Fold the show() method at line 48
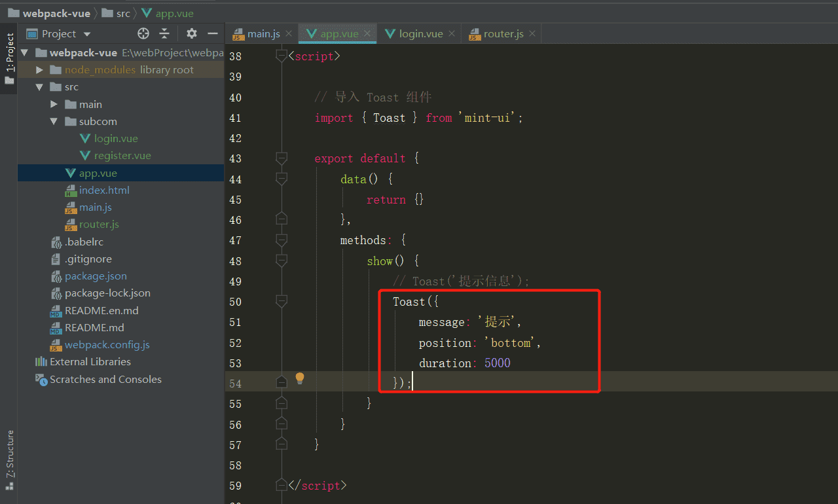The width and height of the screenshot is (838, 504). [282, 261]
